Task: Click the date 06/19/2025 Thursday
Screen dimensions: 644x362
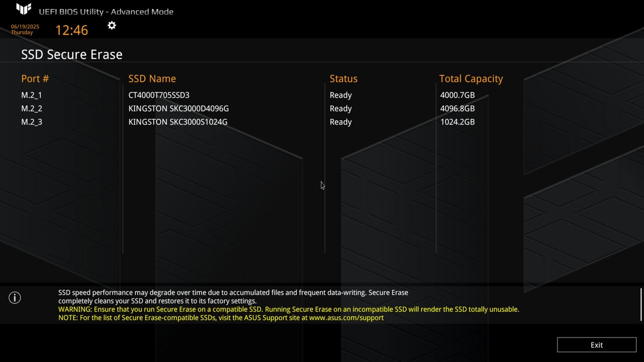Action: pos(23,29)
